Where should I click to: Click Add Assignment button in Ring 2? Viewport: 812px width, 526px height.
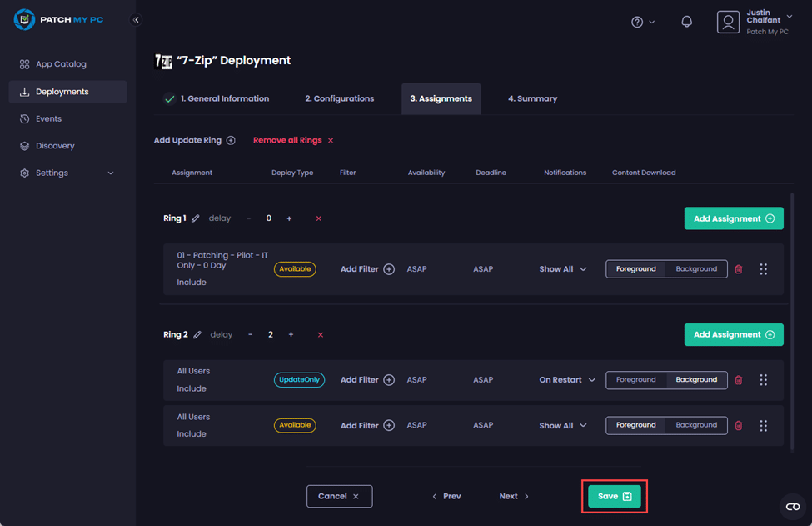pos(733,334)
